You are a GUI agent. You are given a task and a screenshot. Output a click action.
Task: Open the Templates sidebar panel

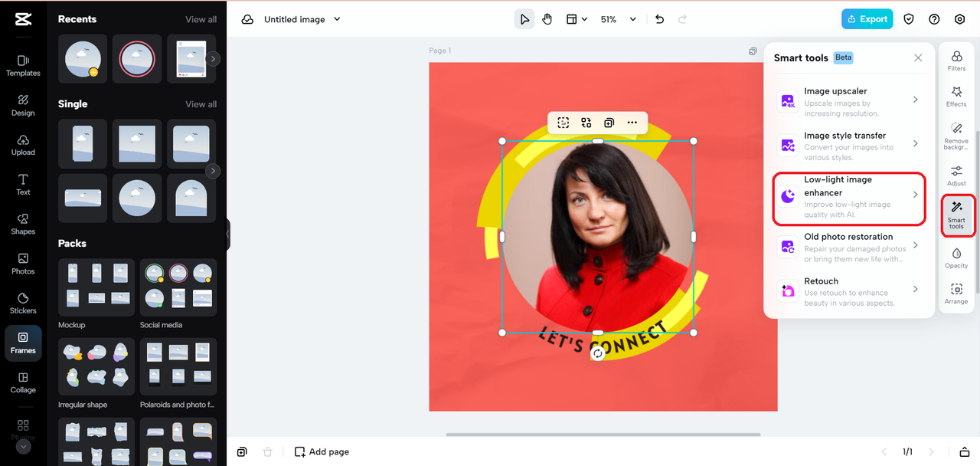(x=23, y=65)
